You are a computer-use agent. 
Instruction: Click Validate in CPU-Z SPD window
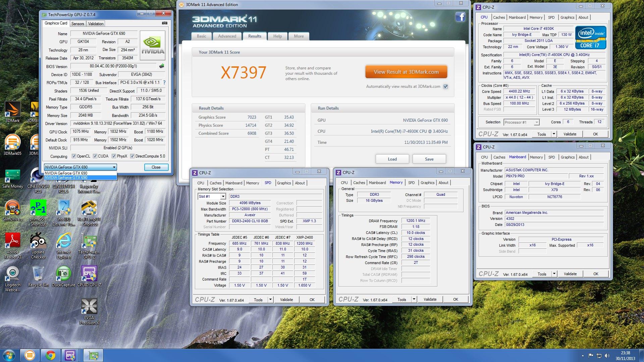[x=286, y=300]
